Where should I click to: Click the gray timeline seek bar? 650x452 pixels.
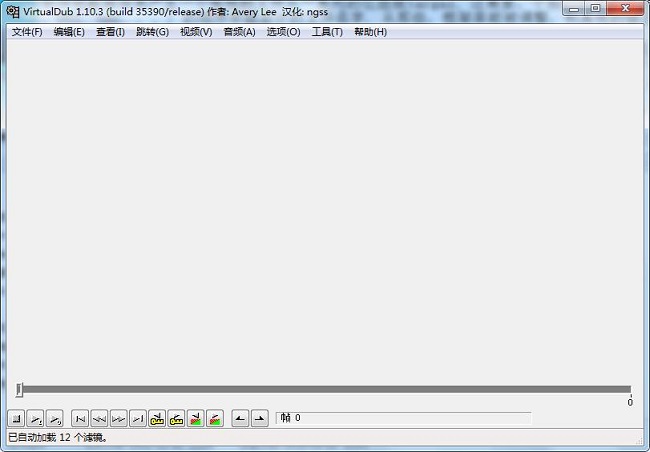tap(325, 389)
